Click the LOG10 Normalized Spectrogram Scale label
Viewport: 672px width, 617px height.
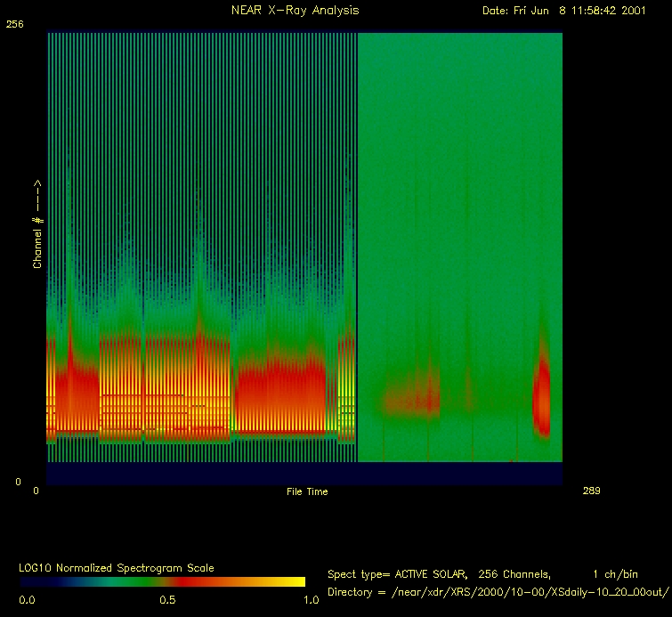pos(117,567)
